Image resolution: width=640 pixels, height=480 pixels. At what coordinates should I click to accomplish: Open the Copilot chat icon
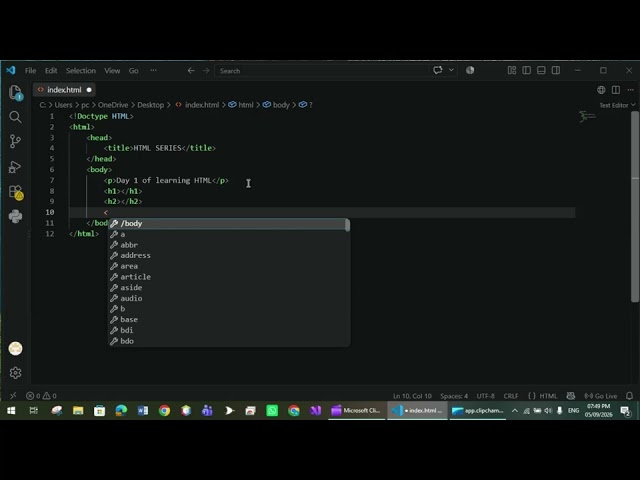438,70
